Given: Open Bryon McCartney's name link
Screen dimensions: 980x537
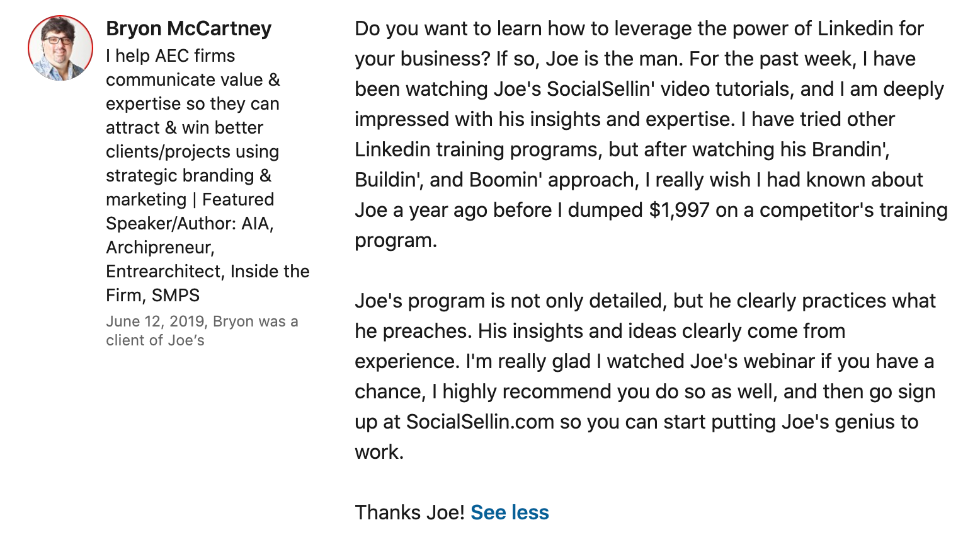Looking at the screenshot, I should point(188,28).
